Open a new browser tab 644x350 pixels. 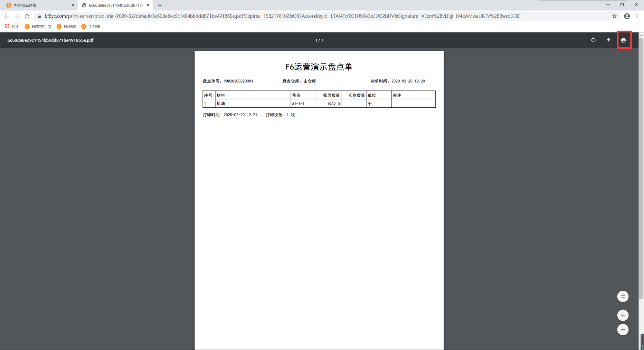tap(160, 5)
